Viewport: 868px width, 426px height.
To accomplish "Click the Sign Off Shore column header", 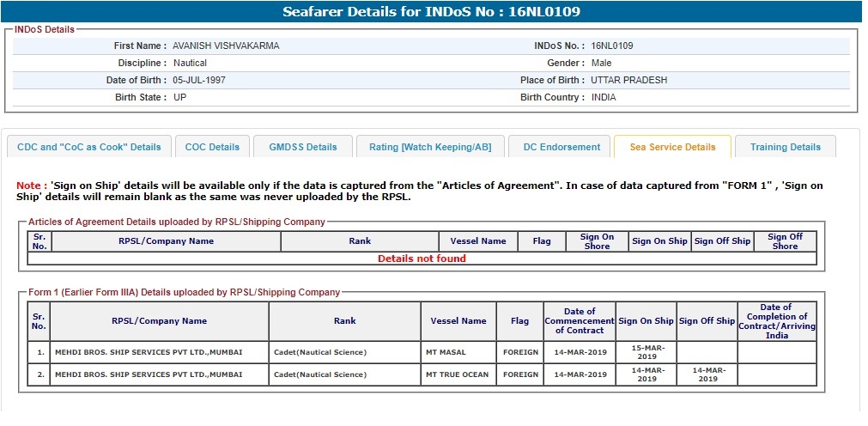I will [785, 241].
